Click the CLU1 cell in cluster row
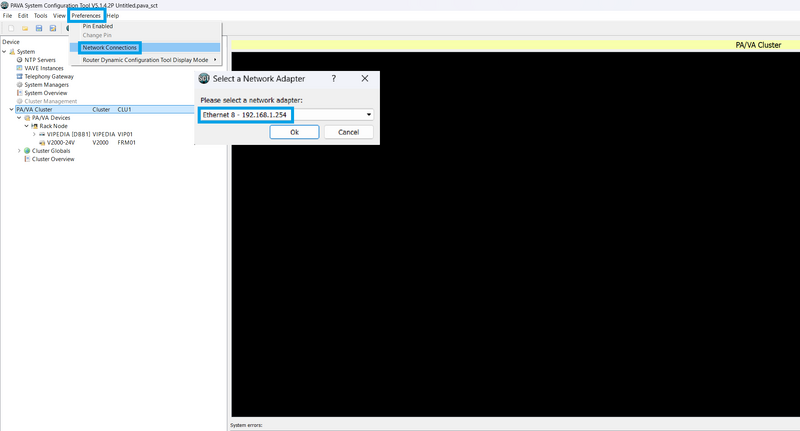Image resolution: width=800 pixels, height=431 pixels. 124,109
